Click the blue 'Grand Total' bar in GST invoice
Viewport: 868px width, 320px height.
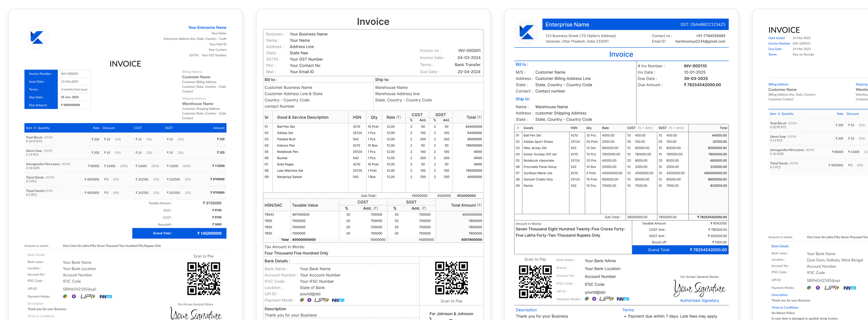click(680, 250)
